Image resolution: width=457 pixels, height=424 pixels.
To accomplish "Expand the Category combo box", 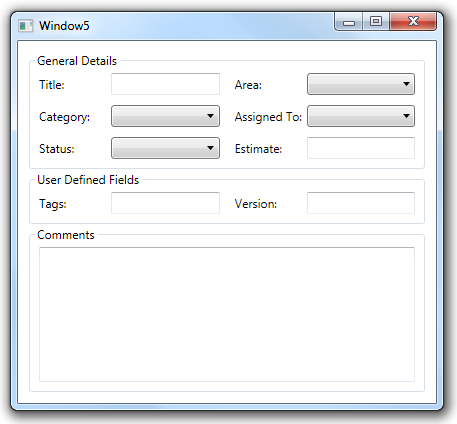I will (x=165, y=116).
